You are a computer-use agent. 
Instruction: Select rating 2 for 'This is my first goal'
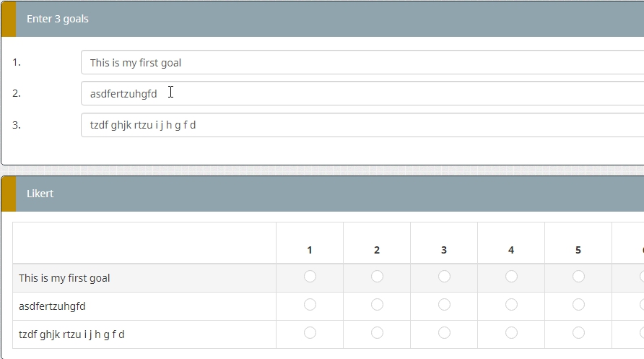pyautogui.click(x=377, y=277)
